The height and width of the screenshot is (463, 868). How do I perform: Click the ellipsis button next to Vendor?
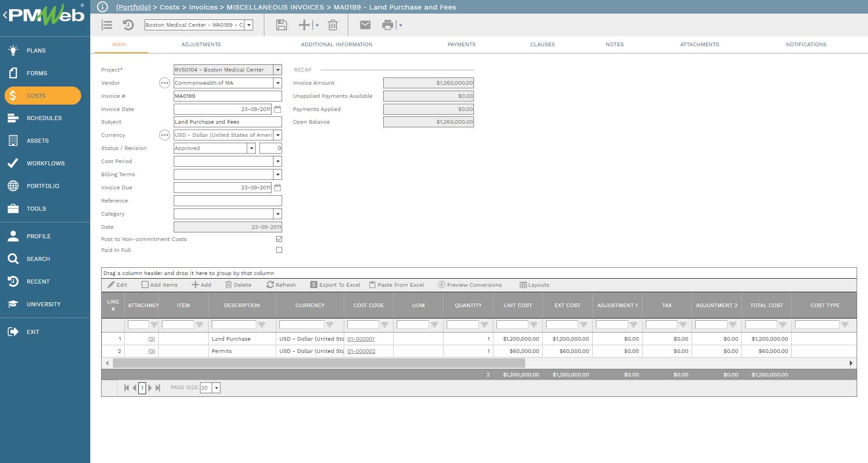click(164, 83)
